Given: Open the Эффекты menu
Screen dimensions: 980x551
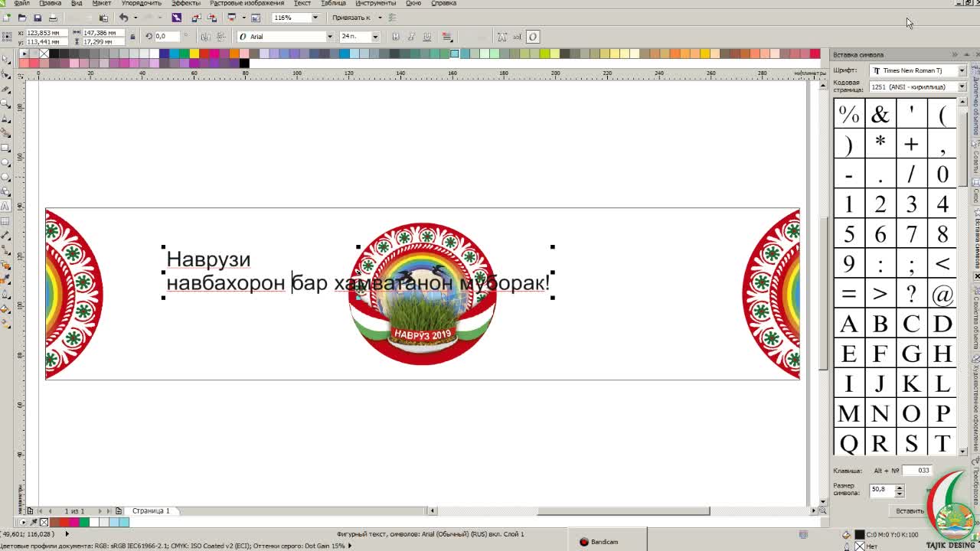Looking at the screenshot, I should click(185, 3).
